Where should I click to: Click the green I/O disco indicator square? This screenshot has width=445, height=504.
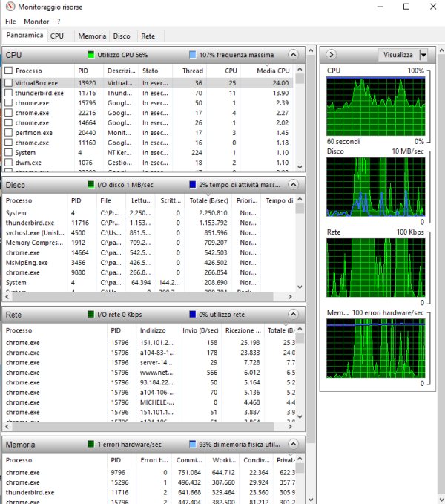click(x=91, y=184)
